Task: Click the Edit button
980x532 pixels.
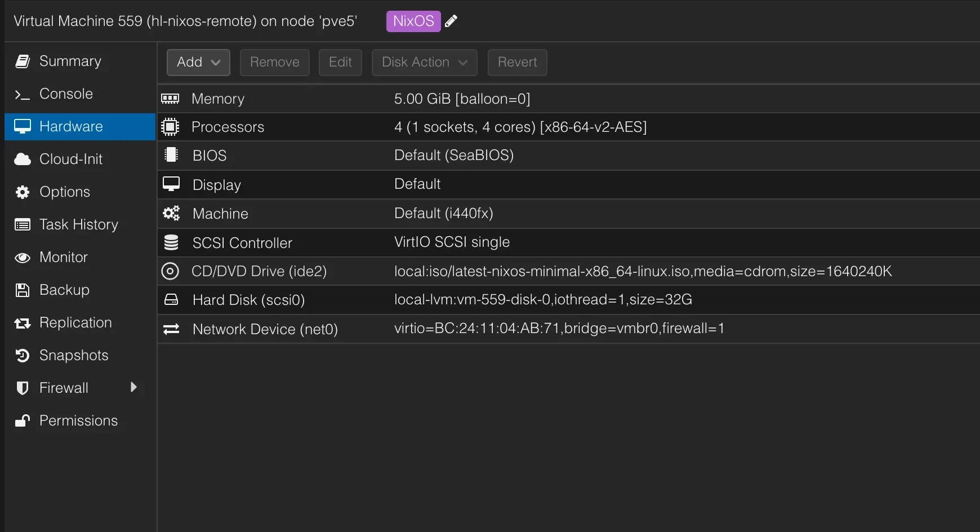Action: click(340, 62)
